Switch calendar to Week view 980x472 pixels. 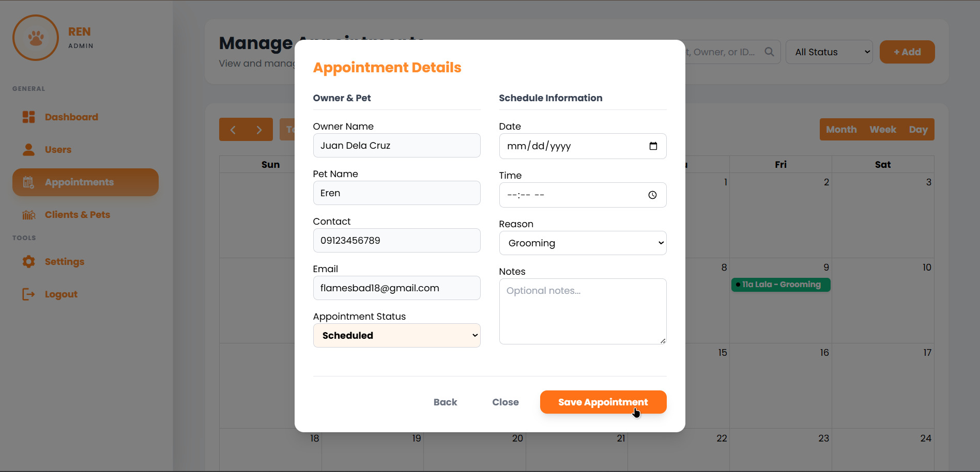pos(882,130)
